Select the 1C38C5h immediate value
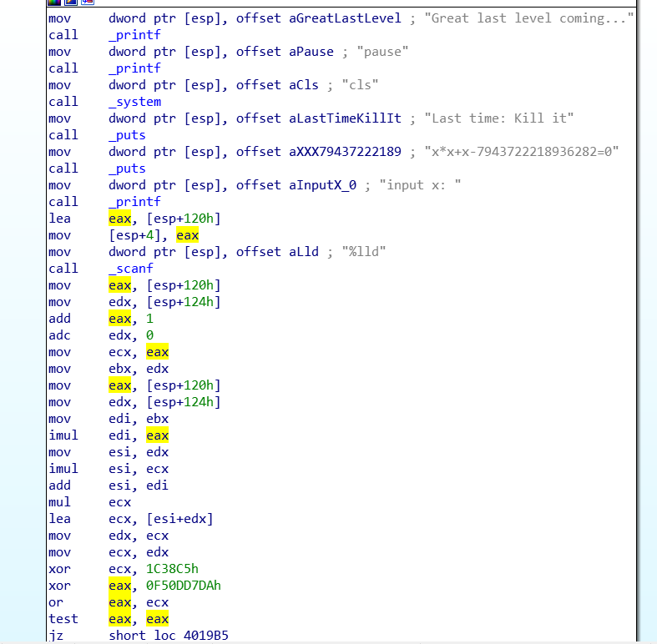The image size is (657, 644). click(172, 569)
